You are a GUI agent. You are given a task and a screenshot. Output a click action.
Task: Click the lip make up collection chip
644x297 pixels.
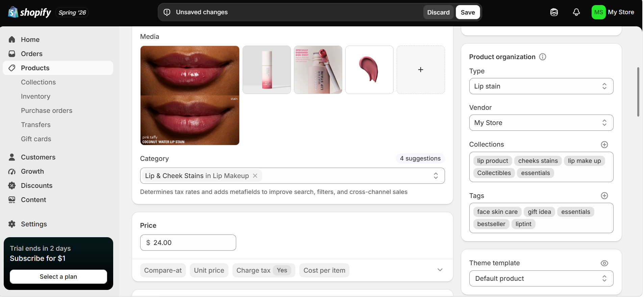coord(585,161)
